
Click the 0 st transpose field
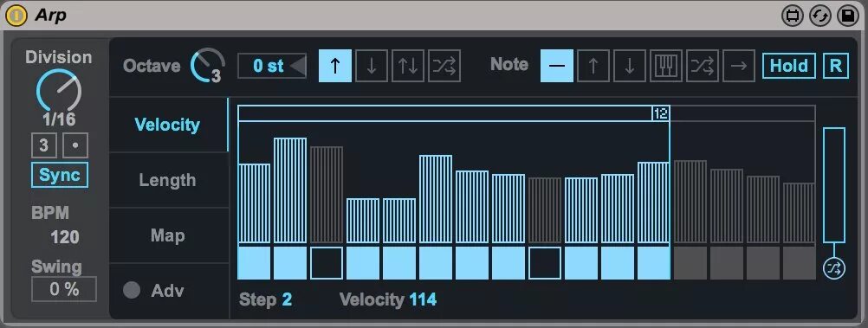pos(272,67)
